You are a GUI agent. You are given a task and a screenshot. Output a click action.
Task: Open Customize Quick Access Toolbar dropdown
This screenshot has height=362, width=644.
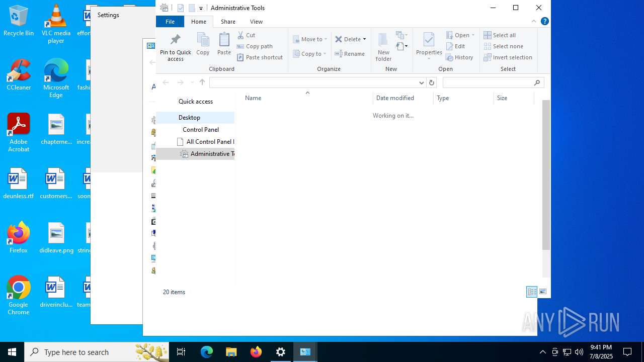(201, 8)
